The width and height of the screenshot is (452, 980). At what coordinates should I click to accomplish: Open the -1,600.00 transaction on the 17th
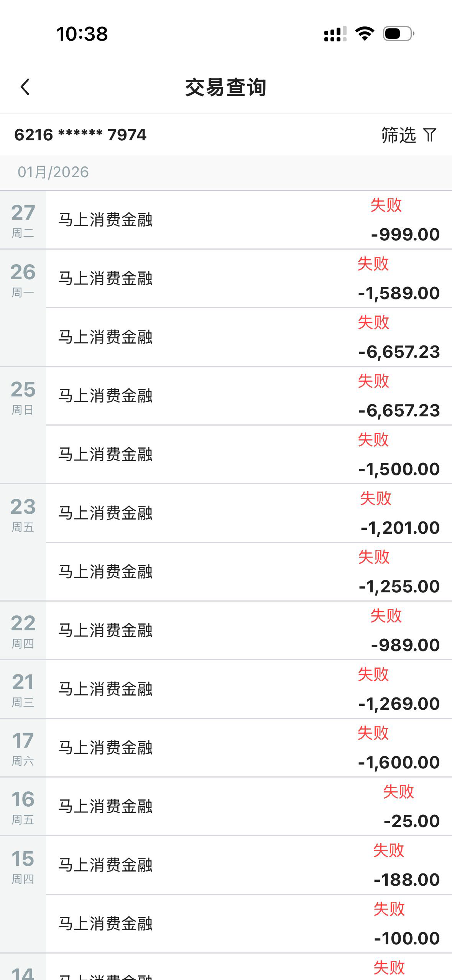point(248,748)
